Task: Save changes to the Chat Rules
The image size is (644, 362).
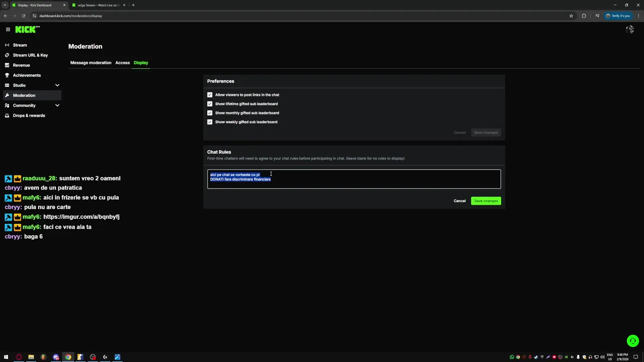Action: (x=486, y=201)
